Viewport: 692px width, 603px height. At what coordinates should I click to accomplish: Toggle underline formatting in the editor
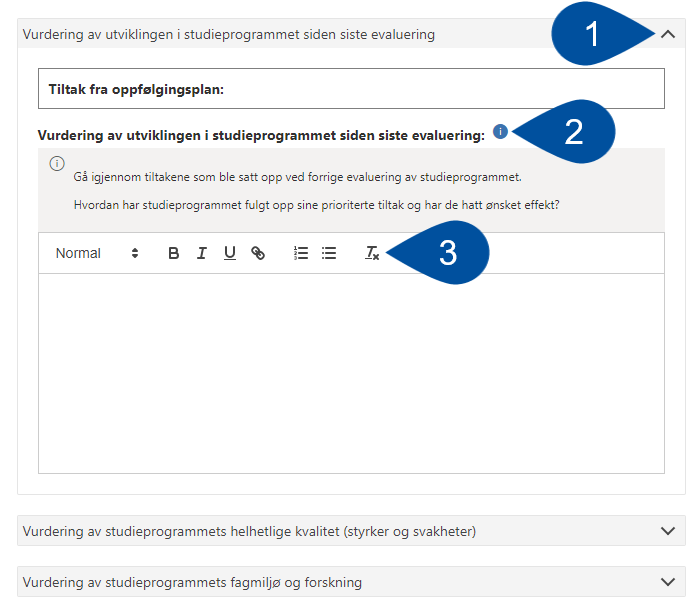[229, 254]
